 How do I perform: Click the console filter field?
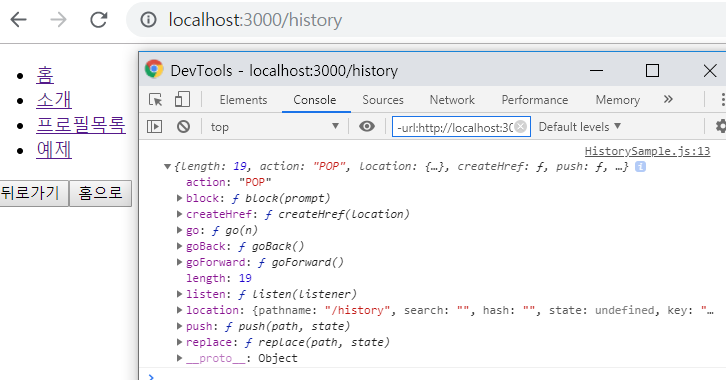point(461,127)
